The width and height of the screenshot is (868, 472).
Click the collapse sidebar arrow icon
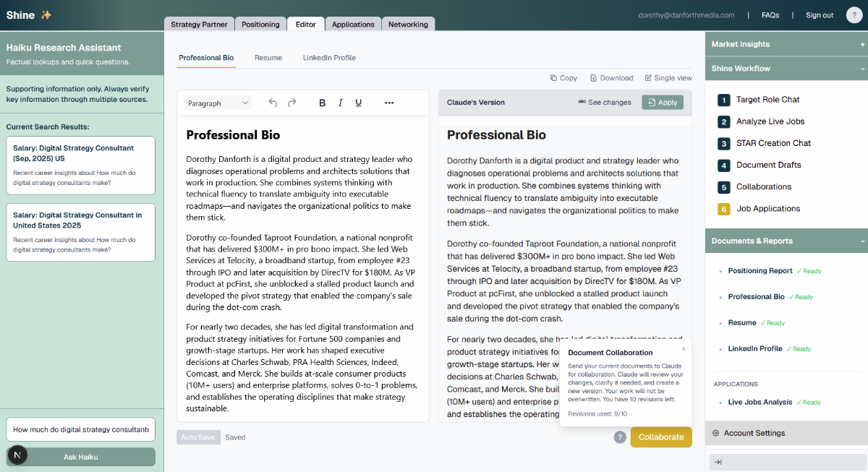(x=717, y=462)
